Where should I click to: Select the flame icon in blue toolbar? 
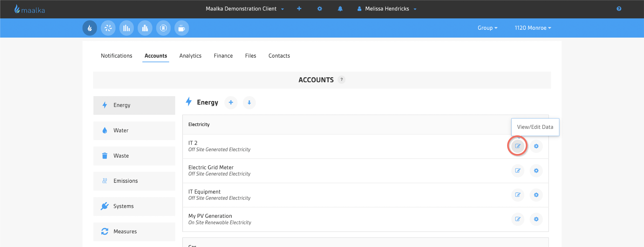[x=90, y=28]
